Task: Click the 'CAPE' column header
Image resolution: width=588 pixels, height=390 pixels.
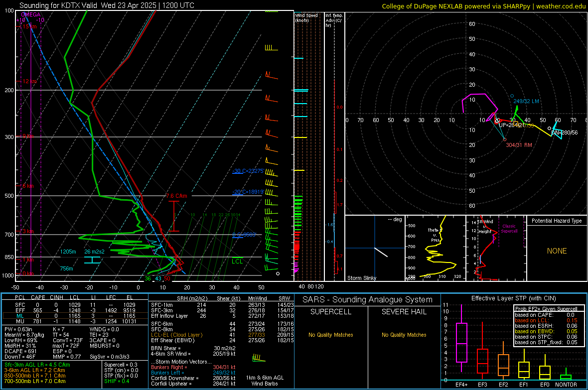Action: (38, 297)
